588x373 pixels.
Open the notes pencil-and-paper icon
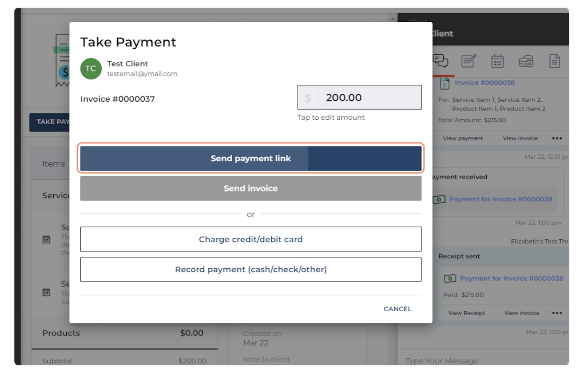(x=469, y=61)
